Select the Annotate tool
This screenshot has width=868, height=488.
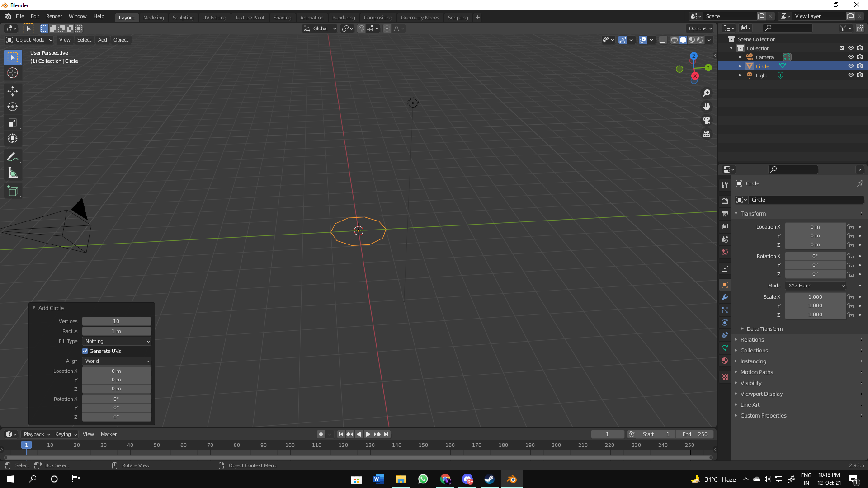pyautogui.click(x=13, y=157)
